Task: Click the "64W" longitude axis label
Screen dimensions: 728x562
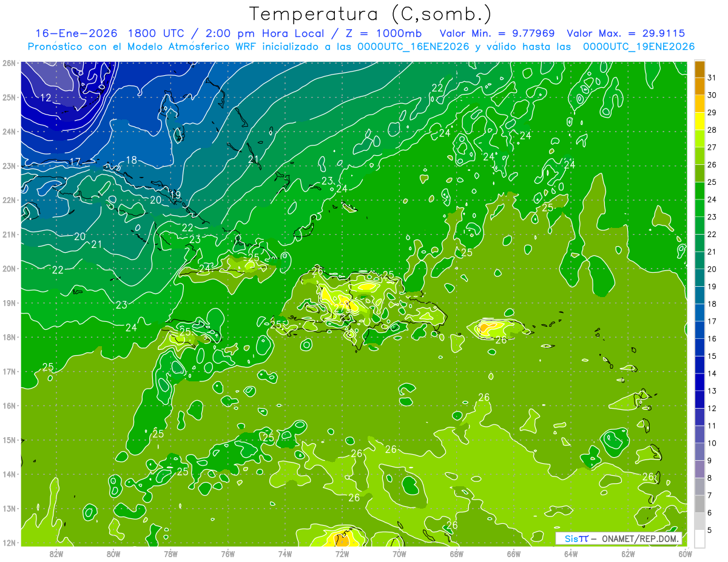Action: 571,554
